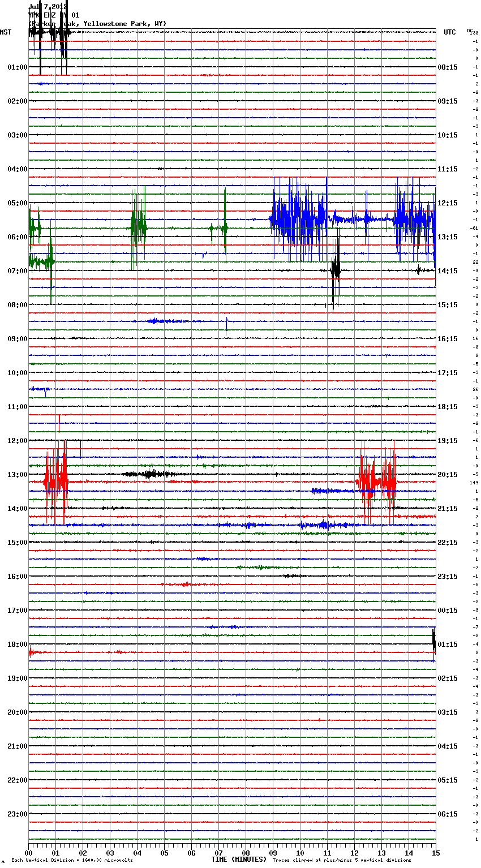Select the 12:00 MST row label

pos(18,441)
